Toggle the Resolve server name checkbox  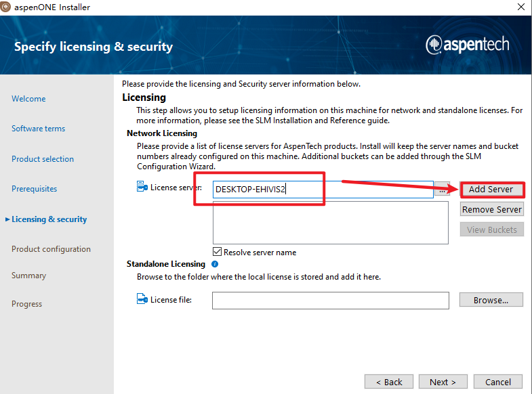pyautogui.click(x=218, y=252)
